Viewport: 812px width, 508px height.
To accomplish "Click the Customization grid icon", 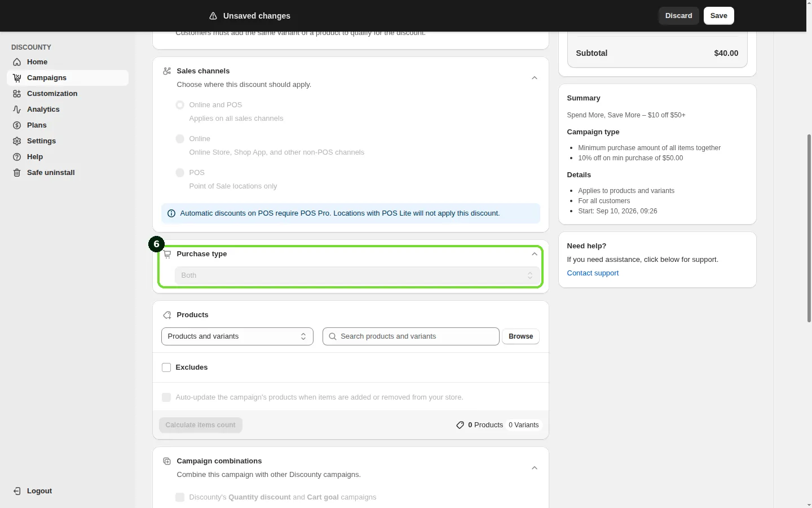I will pos(17,94).
